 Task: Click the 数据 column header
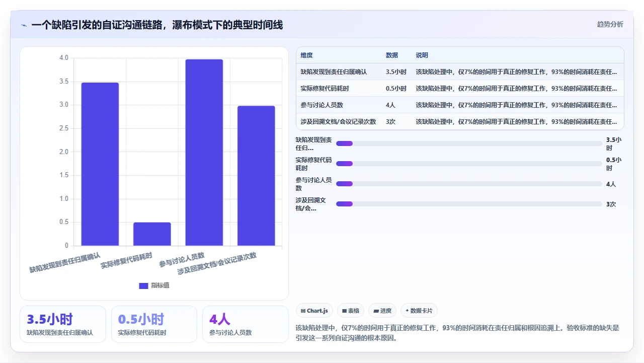tap(392, 55)
